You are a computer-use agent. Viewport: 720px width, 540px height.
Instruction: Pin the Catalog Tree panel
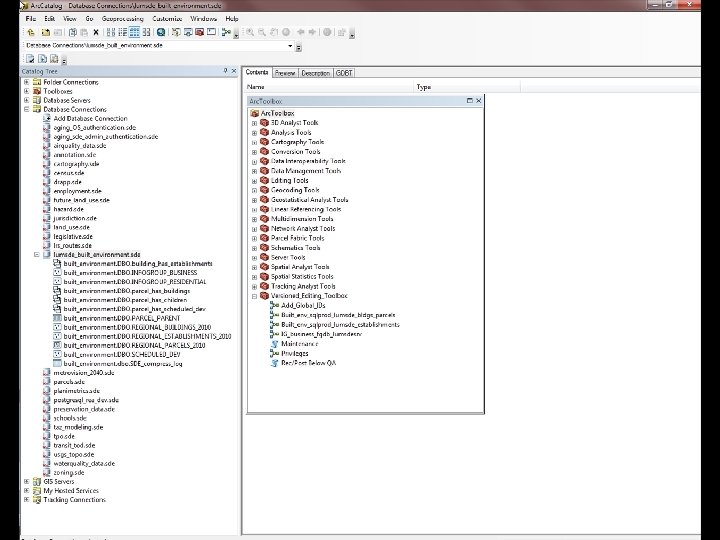click(225, 71)
